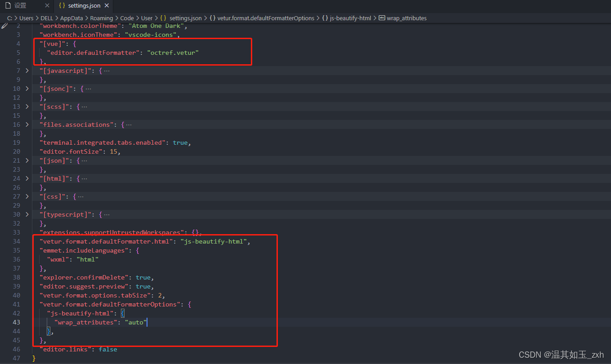Click the braces icon on settings.json tab

(62, 6)
